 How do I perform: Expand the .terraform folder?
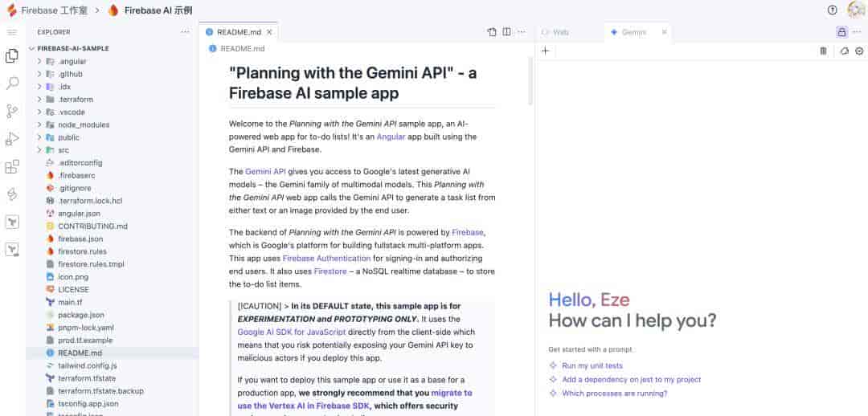coord(112,99)
